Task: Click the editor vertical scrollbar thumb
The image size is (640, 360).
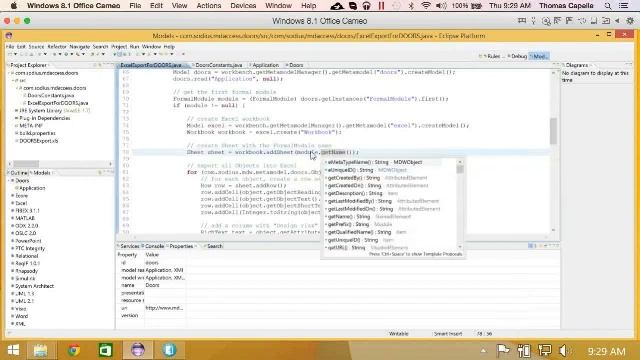Action: click(x=553, y=131)
